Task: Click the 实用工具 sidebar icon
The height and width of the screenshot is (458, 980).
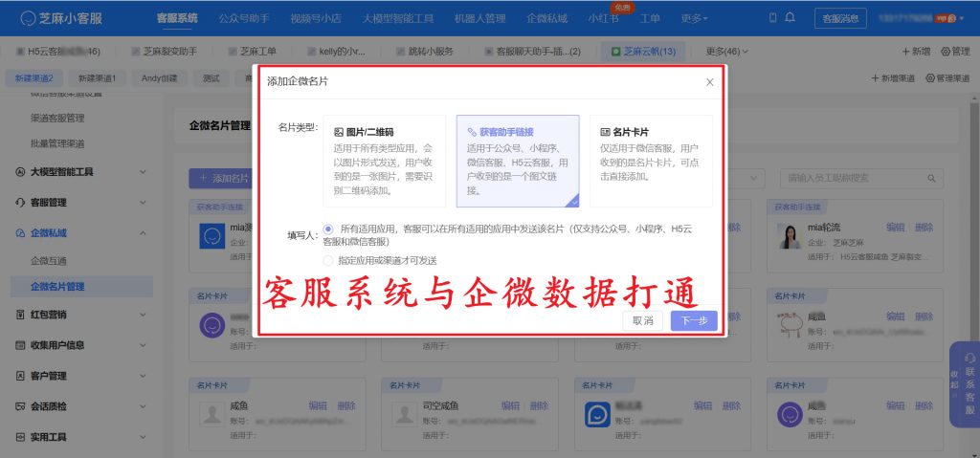Action: click(20, 437)
